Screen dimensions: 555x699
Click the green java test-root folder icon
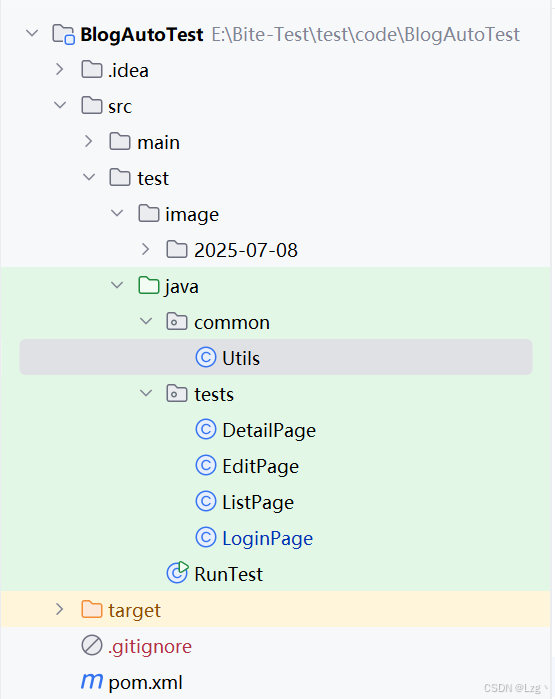149,285
